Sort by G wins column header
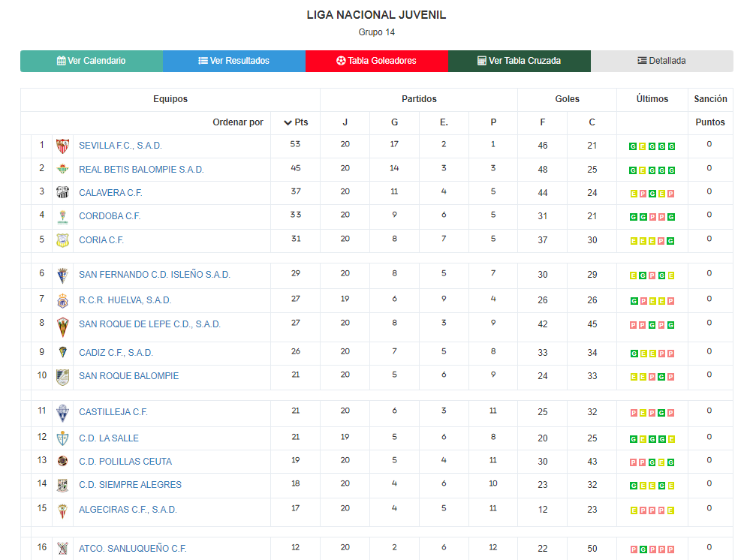750x560 pixels. (394, 122)
